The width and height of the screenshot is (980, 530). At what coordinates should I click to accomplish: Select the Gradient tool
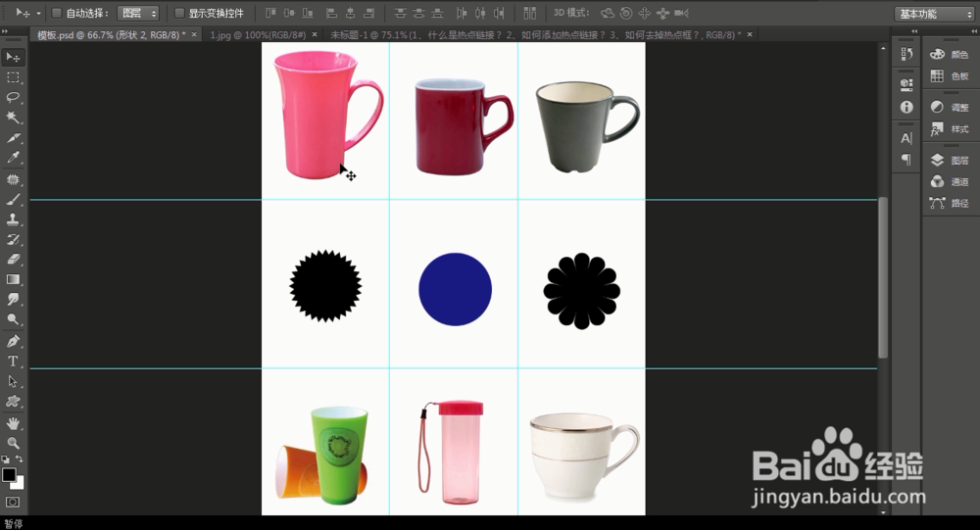[13, 280]
